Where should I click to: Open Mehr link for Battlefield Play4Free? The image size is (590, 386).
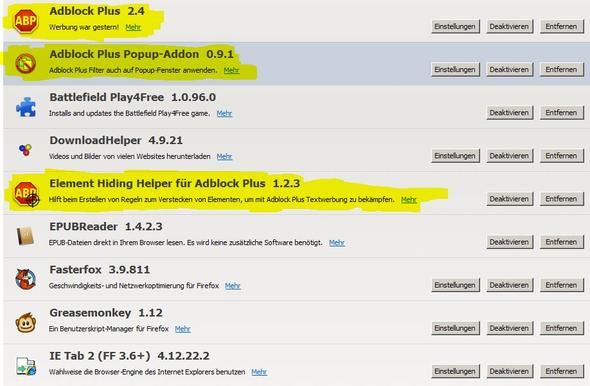point(224,113)
